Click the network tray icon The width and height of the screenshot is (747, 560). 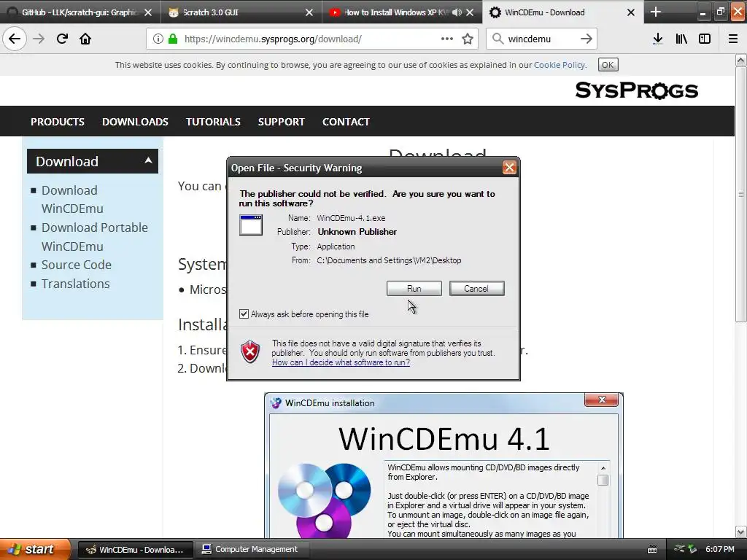[679, 549]
